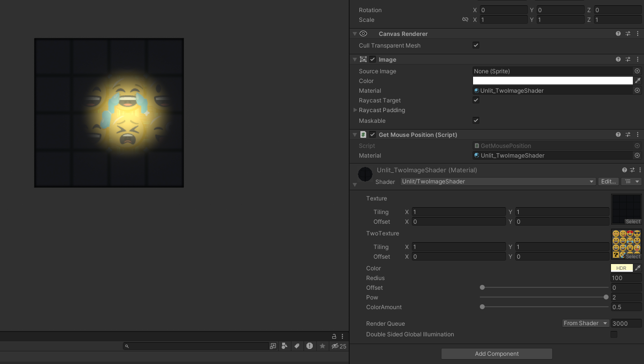Image resolution: width=644 pixels, height=364 pixels.
Task: Open material header more options menu
Action: coord(641,170)
